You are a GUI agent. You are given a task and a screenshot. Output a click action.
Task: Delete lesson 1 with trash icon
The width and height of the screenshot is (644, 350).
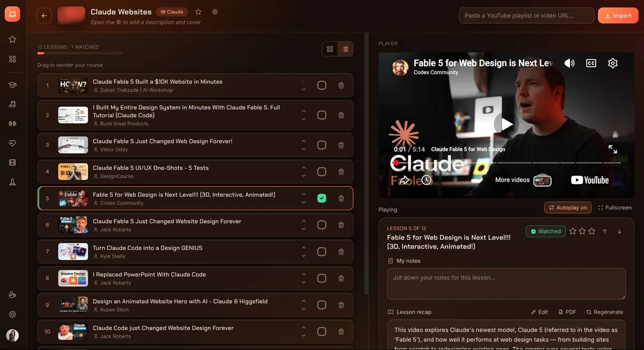(341, 85)
